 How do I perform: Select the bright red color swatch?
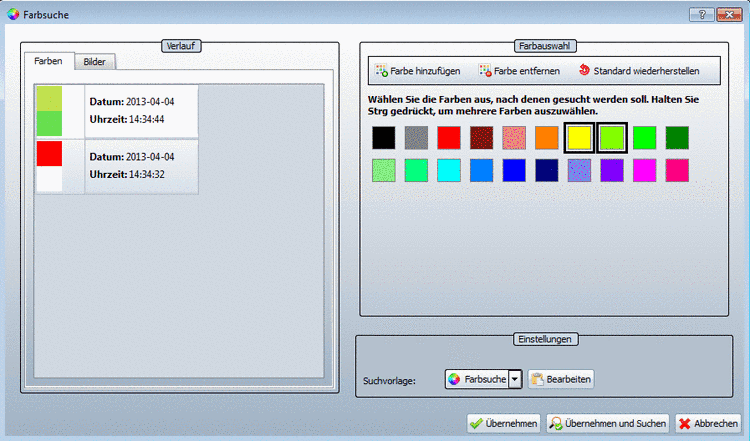(449, 138)
